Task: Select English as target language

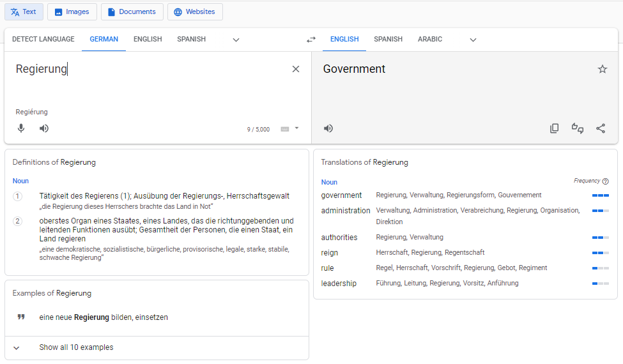Action: click(x=344, y=40)
